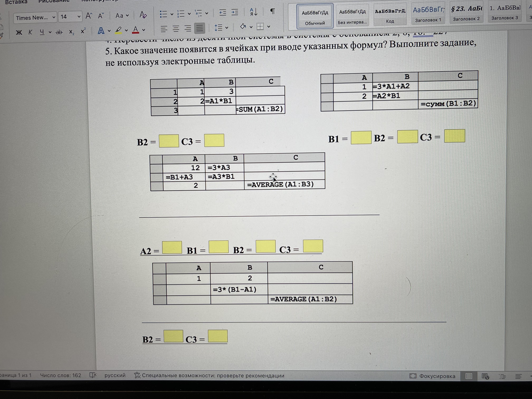This screenshot has height=399, width=532.
Task: Toggle bold formatting Ж button
Action: [x=19, y=32]
